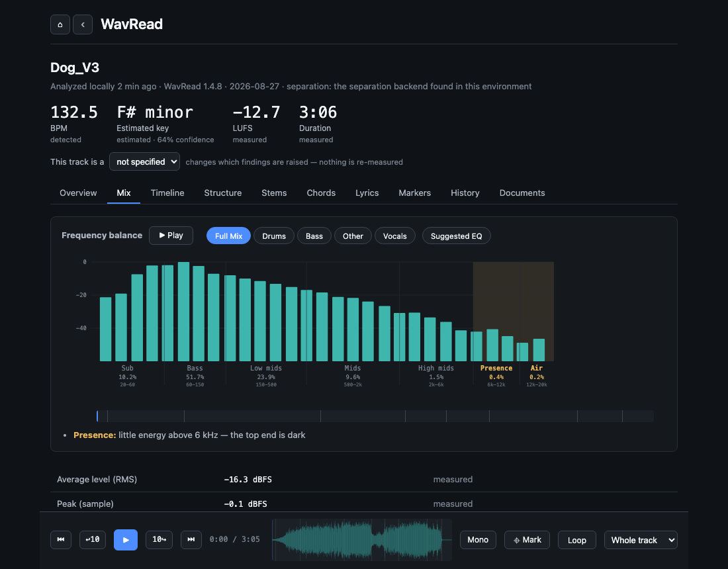Go to the home screen icon
Viewport: 728px width, 569px height.
tap(60, 24)
